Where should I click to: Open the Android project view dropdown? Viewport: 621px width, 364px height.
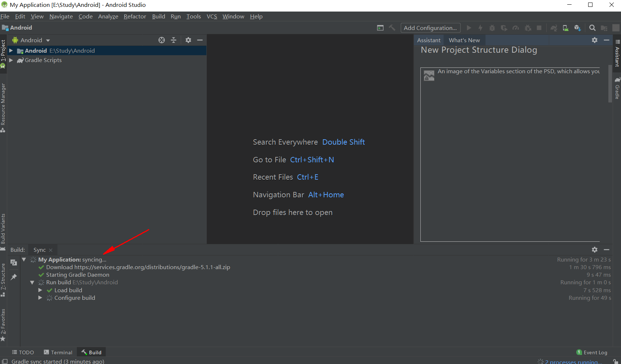click(x=31, y=40)
